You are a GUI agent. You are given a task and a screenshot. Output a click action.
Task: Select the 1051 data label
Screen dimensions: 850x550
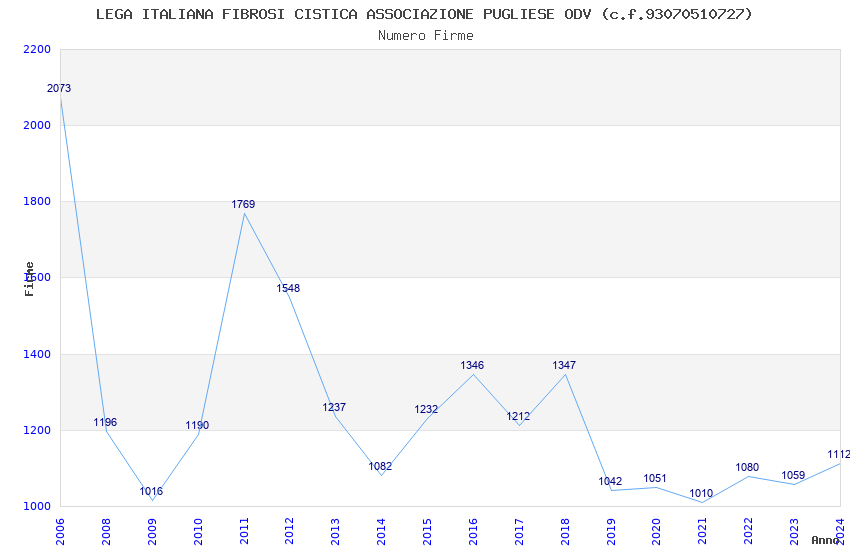(x=655, y=478)
